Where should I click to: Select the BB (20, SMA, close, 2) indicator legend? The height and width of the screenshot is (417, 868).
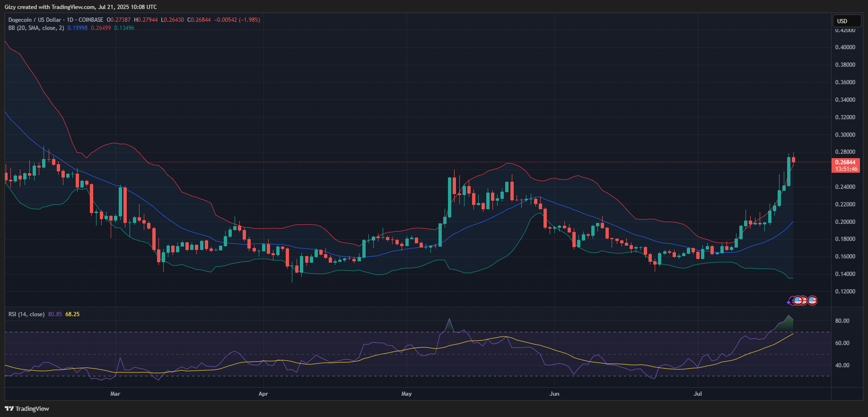tap(36, 28)
